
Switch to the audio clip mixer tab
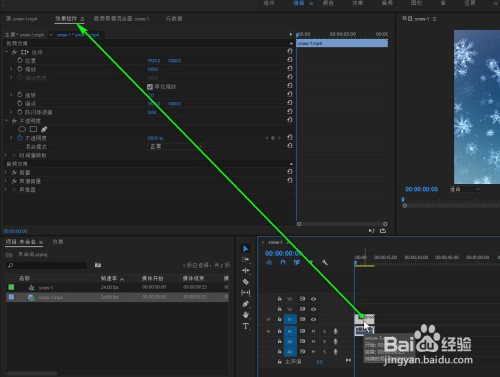tap(121, 19)
